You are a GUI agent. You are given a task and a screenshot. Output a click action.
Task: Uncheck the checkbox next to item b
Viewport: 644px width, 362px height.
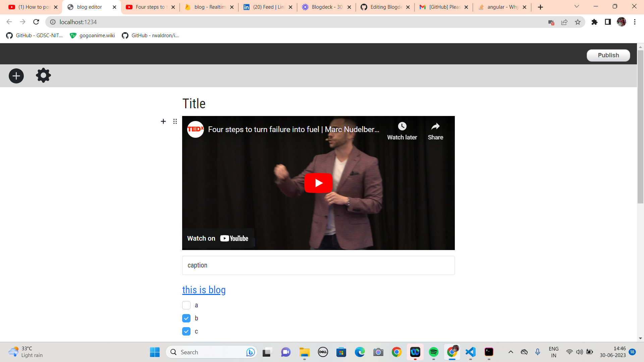[x=186, y=318]
